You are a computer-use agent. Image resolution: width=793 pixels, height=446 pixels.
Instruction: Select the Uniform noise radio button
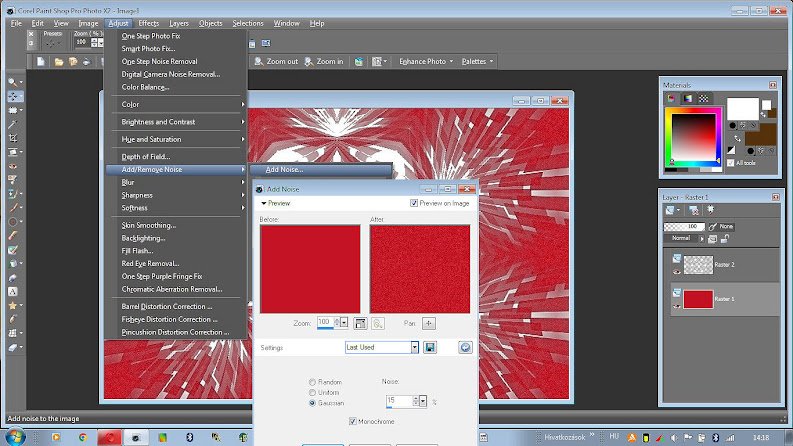pos(312,392)
